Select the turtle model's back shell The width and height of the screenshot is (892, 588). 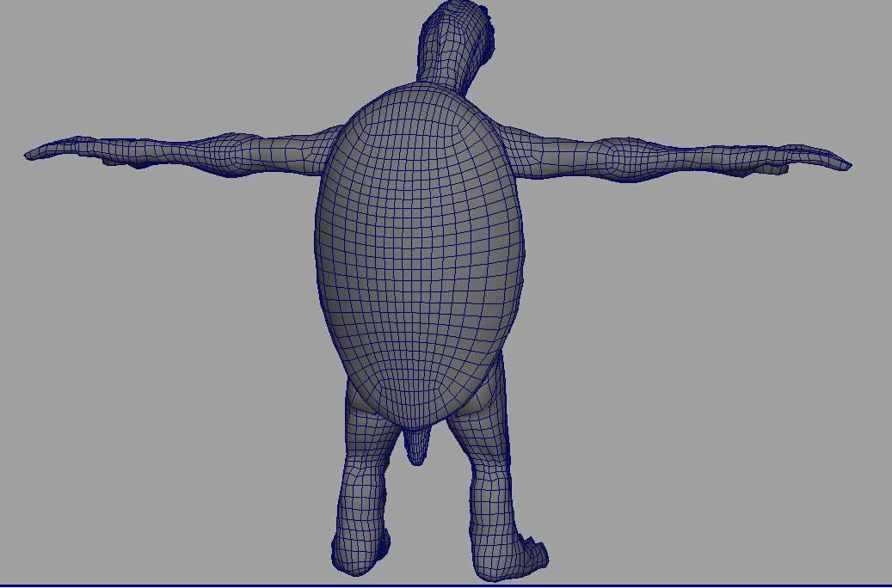click(x=419, y=254)
